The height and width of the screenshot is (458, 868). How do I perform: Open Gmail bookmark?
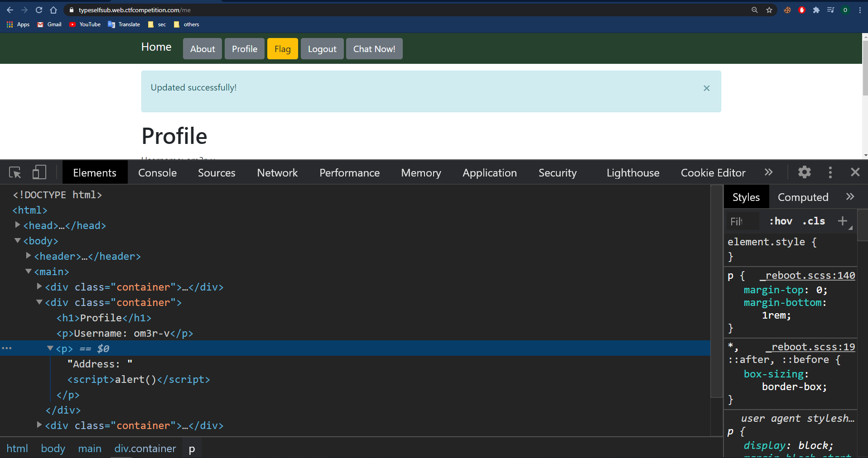coord(49,24)
